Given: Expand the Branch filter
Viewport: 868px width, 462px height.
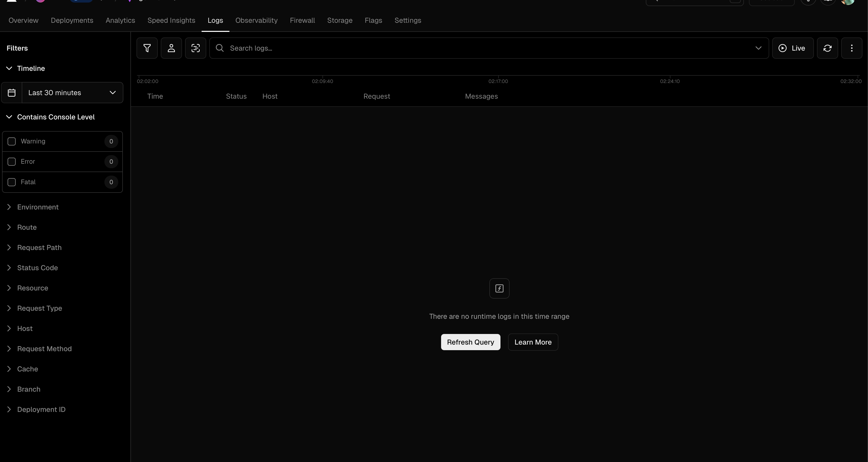Looking at the screenshot, I should pos(24,389).
